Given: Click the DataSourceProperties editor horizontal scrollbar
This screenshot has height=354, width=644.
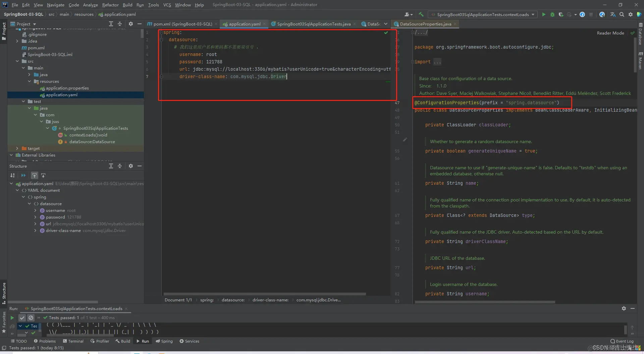Looking at the screenshot, I should coord(485,302).
